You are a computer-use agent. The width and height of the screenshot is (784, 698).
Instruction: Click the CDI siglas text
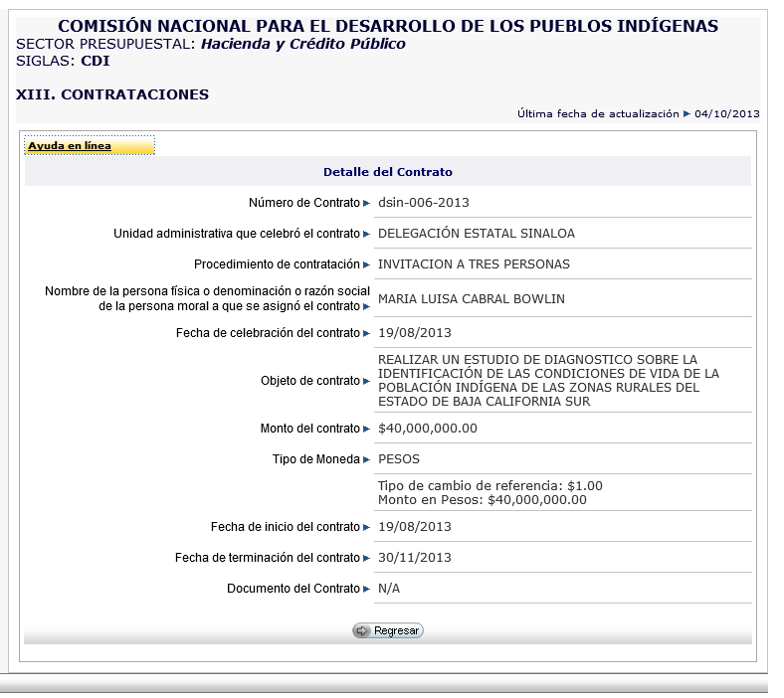coord(95,61)
